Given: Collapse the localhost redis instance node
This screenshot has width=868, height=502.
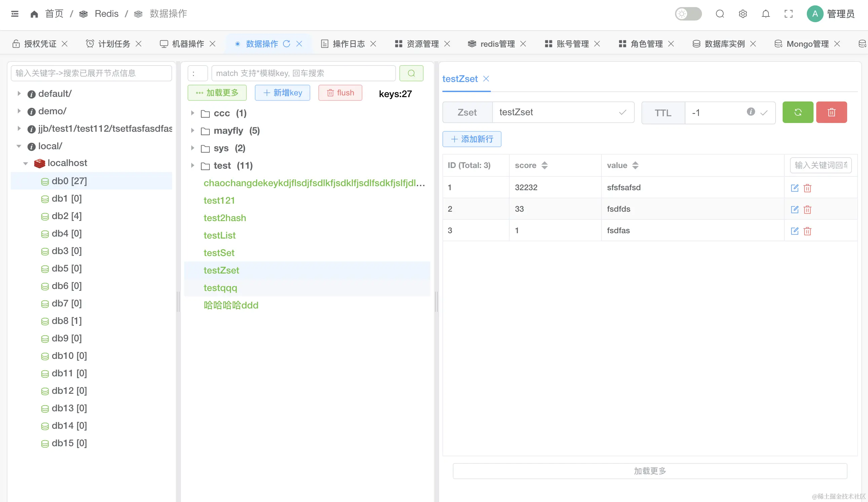Looking at the screenshot, I should coord(26,163).
